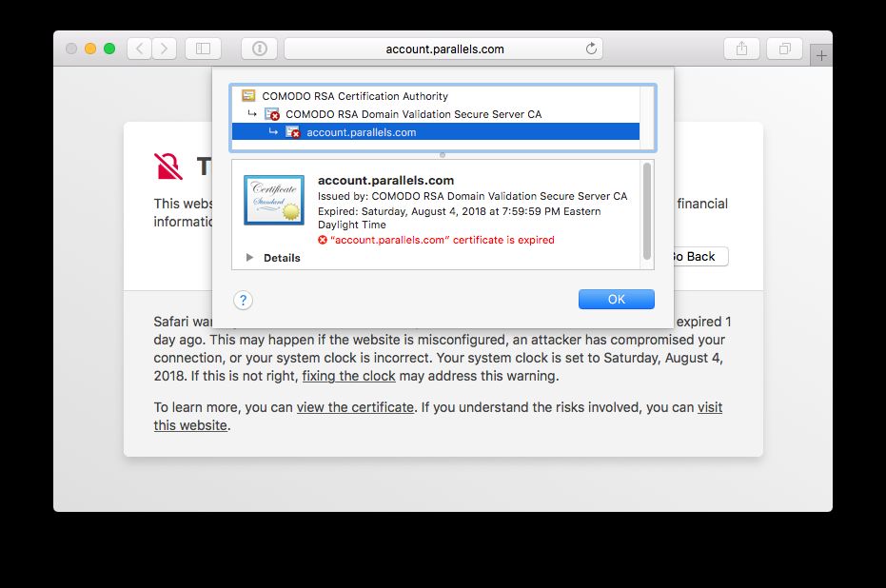This screenshot has width=886, height=588.
Task: Open the Share toolbar button
Action: click(741, 49)
